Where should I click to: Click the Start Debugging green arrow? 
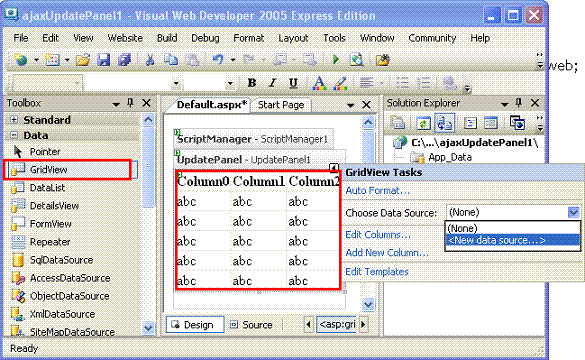[x=336, y=60]
